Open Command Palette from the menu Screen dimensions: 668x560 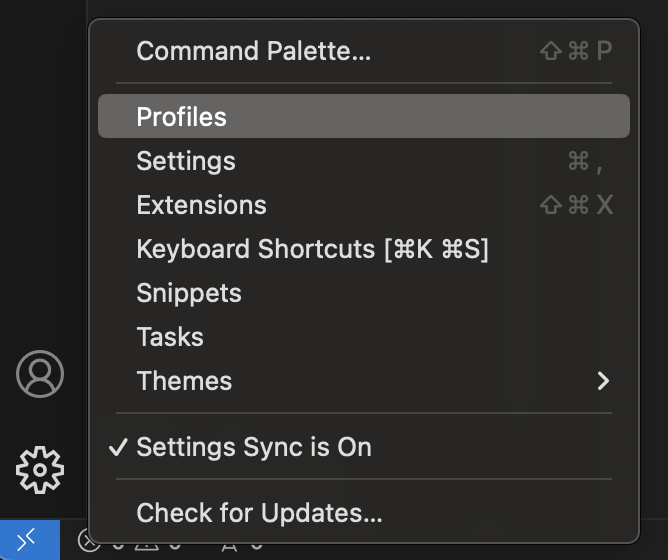253,51
